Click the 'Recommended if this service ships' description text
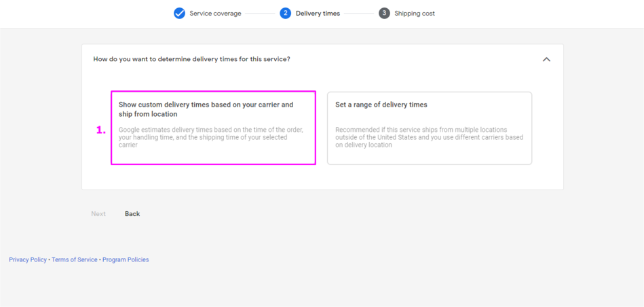This screenshot has height=307, width=644. 429,137
